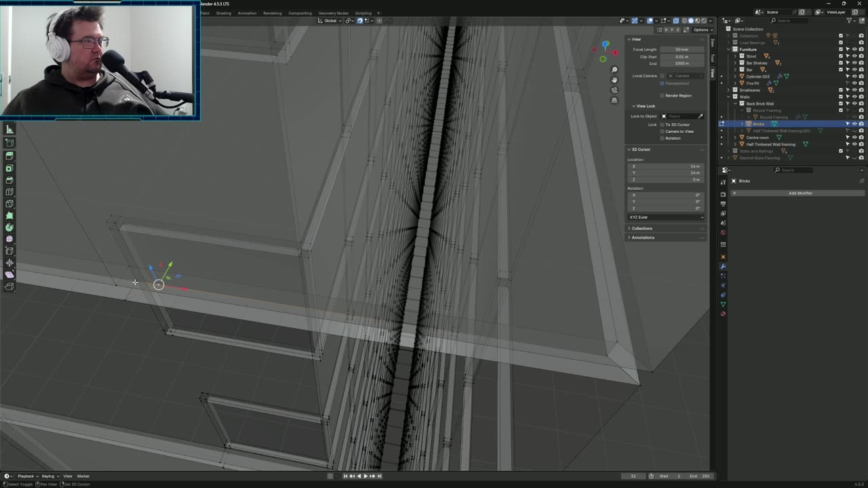Open the Options dropdown in viewport header
The height and width of the screenshot is (488, 868).
coord(701,30)
